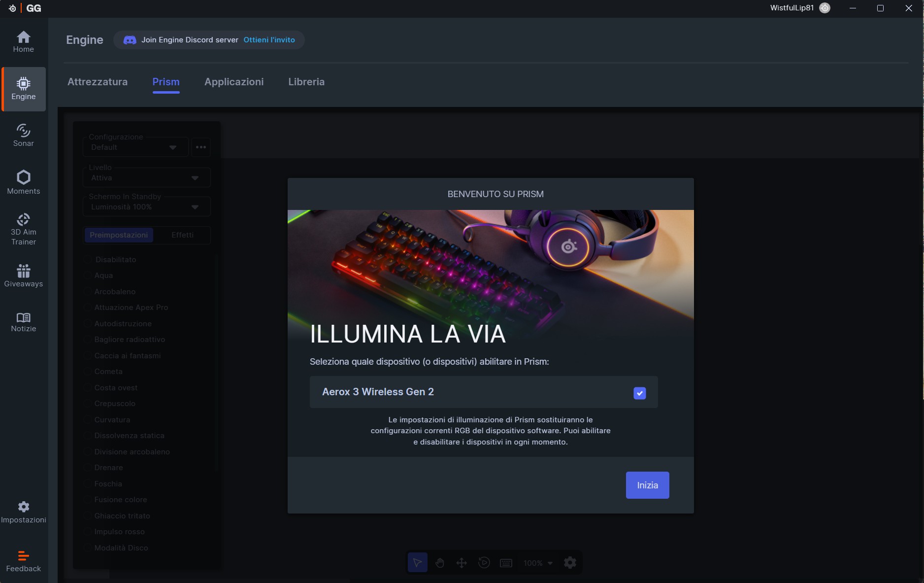Select the Arcobaleno preset radio button
Viewport: 924px width, 583px height.
[x=88, y=292]
